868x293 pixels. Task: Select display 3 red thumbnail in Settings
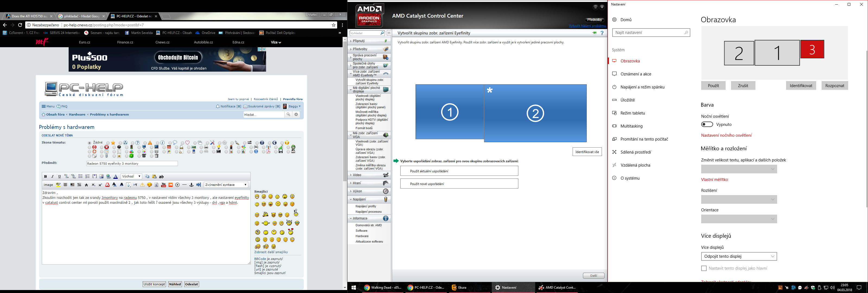812,49
